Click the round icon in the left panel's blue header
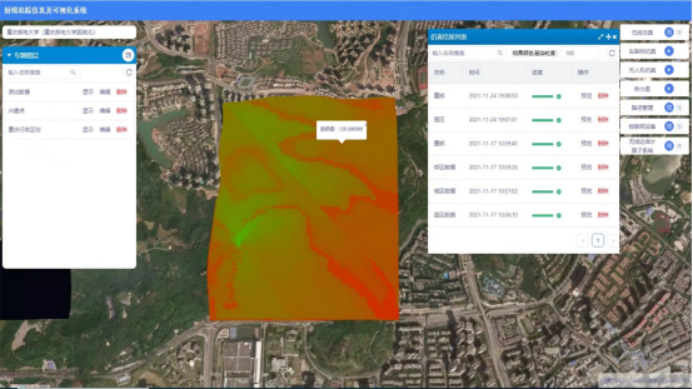 (128, 55)
